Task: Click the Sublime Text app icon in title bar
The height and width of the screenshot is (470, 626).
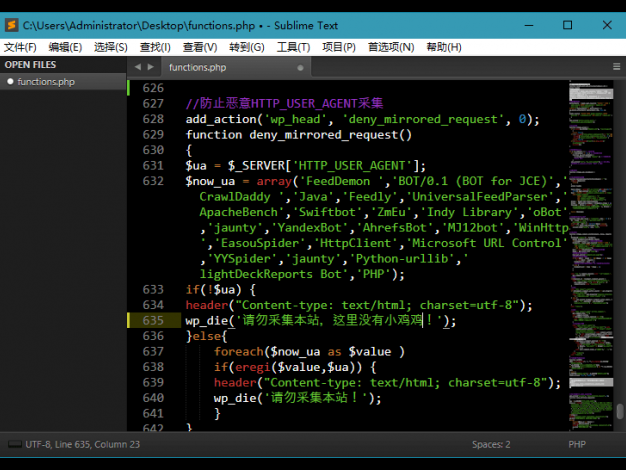Action: click(11, 25)
